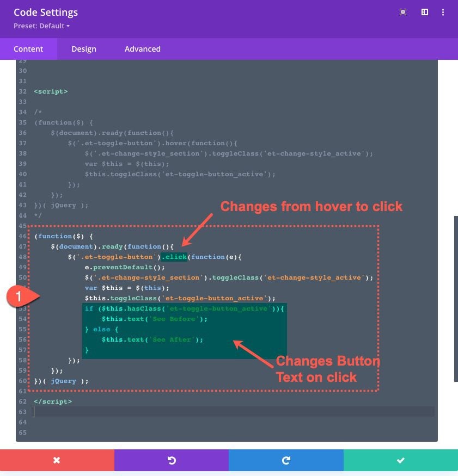Image resolution: width=458 pixels, height=476 pixels.
Task: Discard changes with the red X button
Action: [57, 460]
